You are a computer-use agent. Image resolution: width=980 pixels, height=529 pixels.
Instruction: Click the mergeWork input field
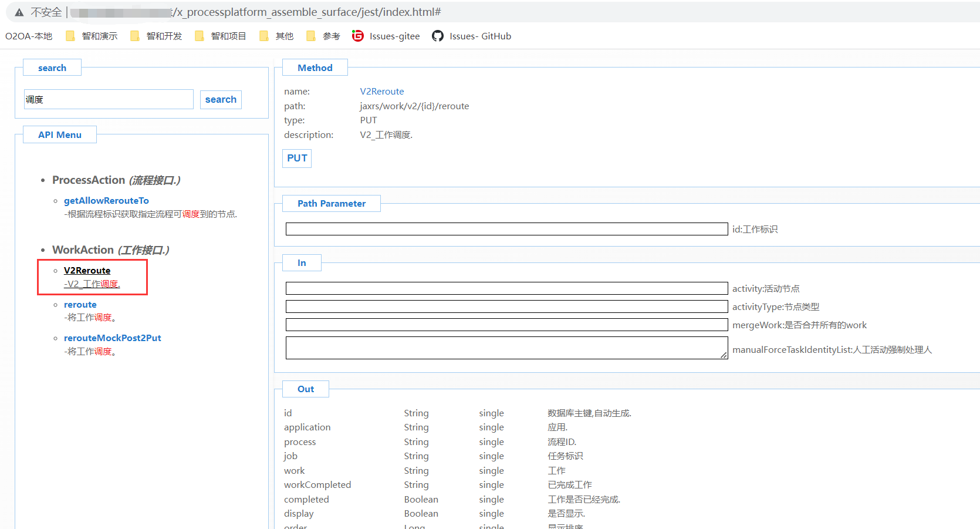click(x=506, y=325)
